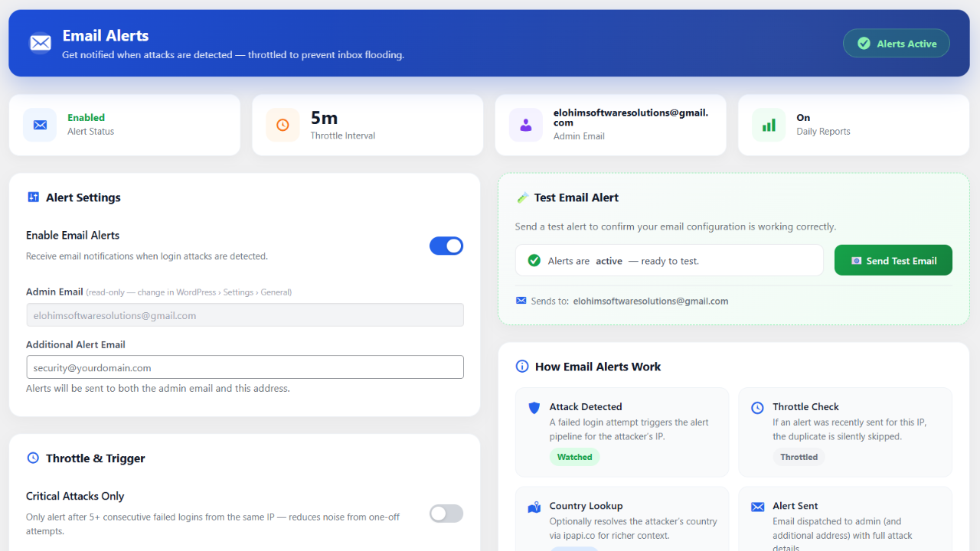The image size is (980, 551).
Task: Click the Alert Settings section heading
Action: coord(83,197)
